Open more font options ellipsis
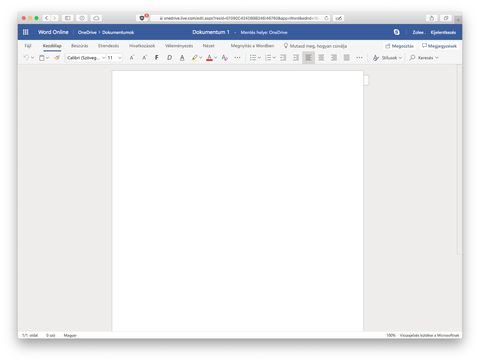The width and height of the screenshot is (480, 362). (x=237, y=58)
